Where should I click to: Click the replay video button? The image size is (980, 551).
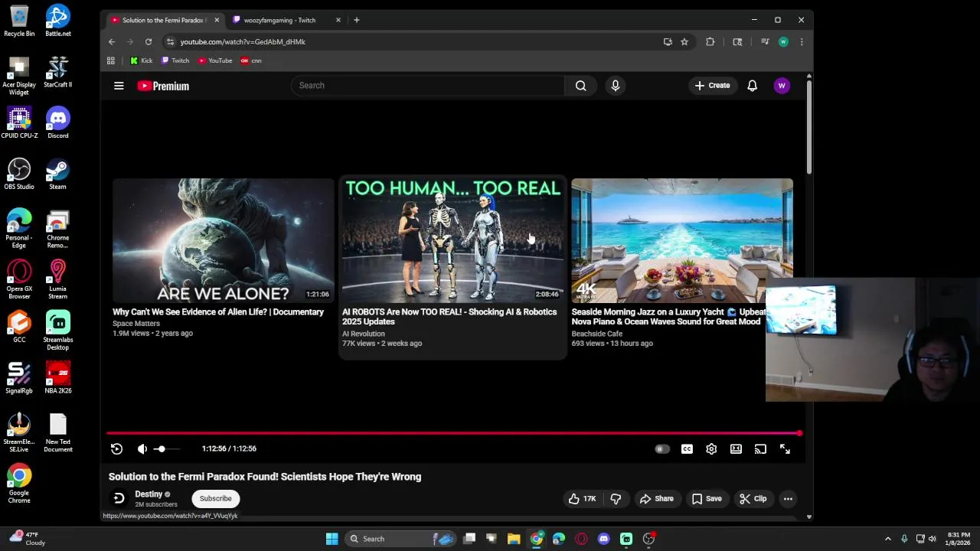116,449
